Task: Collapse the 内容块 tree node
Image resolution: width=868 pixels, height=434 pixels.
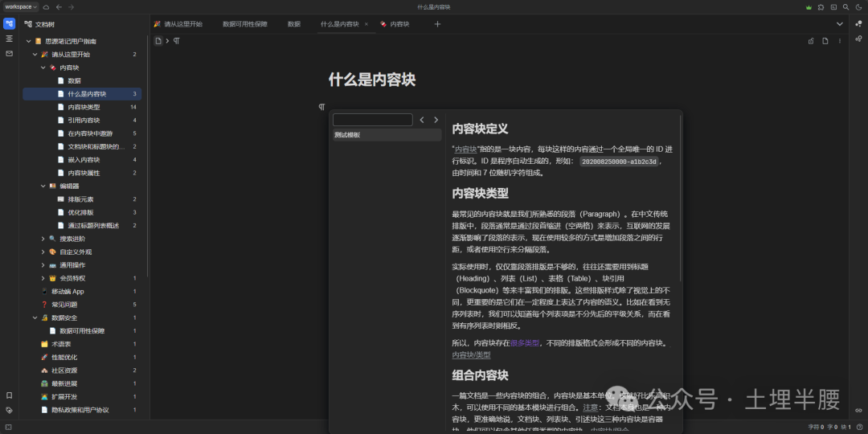Action: (43, 68)
